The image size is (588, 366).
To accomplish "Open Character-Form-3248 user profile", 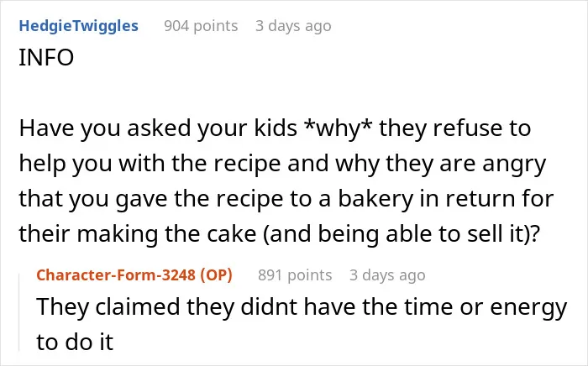I will click(x=116, y=275).
